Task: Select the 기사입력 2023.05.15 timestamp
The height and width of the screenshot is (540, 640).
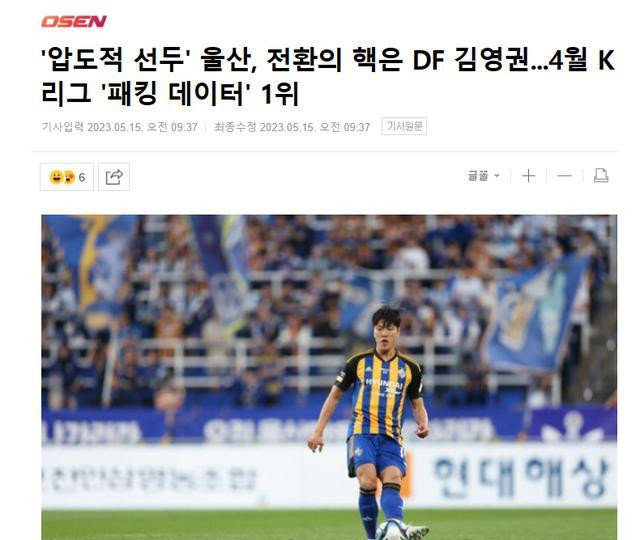Action: 120,127
